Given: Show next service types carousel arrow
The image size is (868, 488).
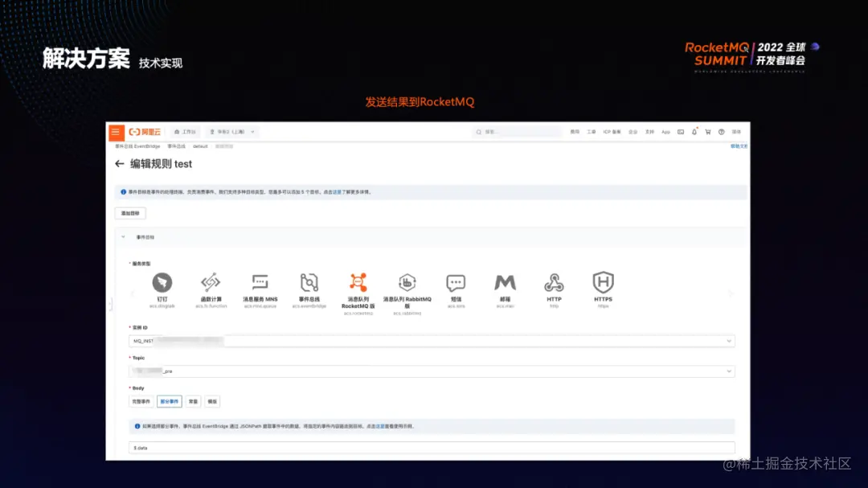Looking at the screenshot, I should [731, 293].
